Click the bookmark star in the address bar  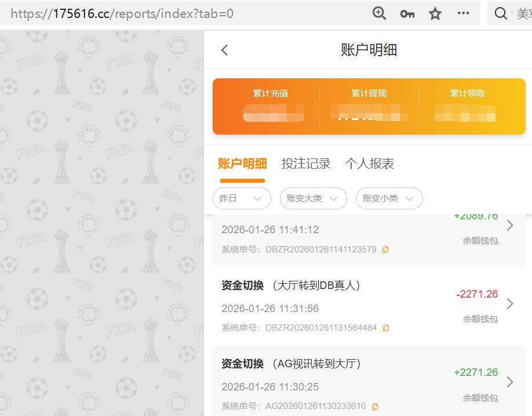[435, 13]
